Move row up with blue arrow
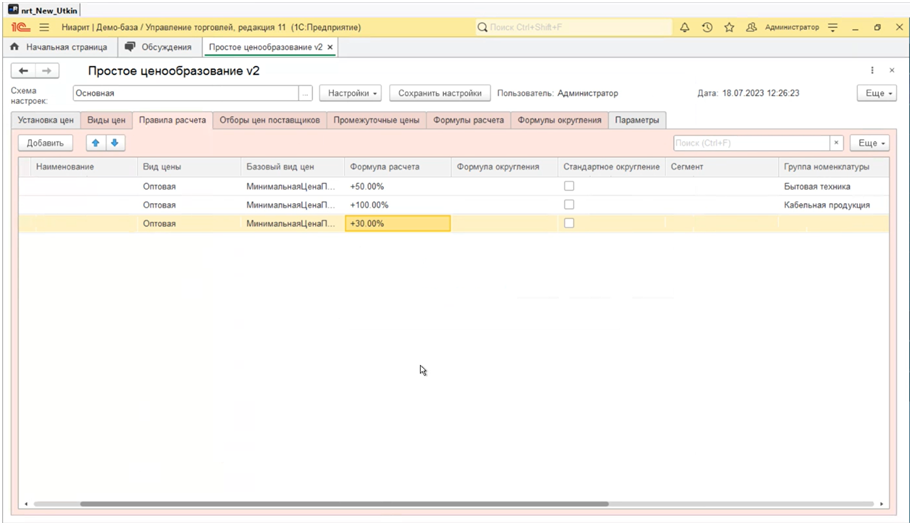Screen dimensions: 912x525 click(x=95, y=143)
